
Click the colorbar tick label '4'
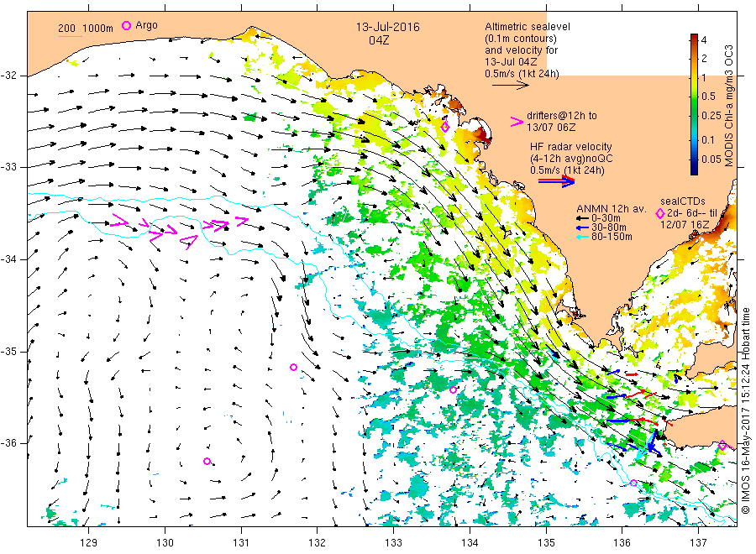[x=704, y=40]
